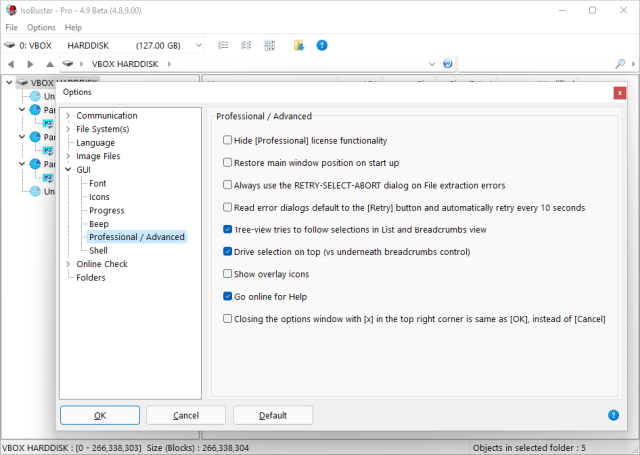Open the File menu

(x=11, y=27)
